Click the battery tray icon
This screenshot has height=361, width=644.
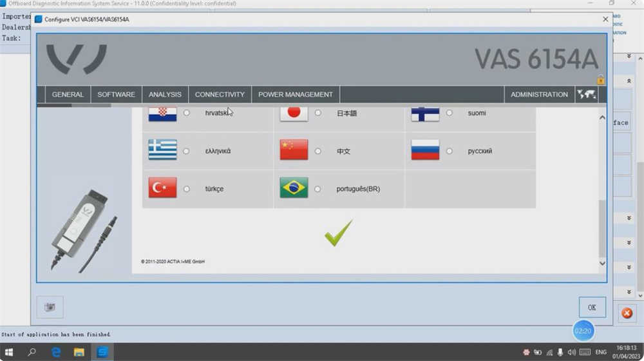[x=537, y=353]
